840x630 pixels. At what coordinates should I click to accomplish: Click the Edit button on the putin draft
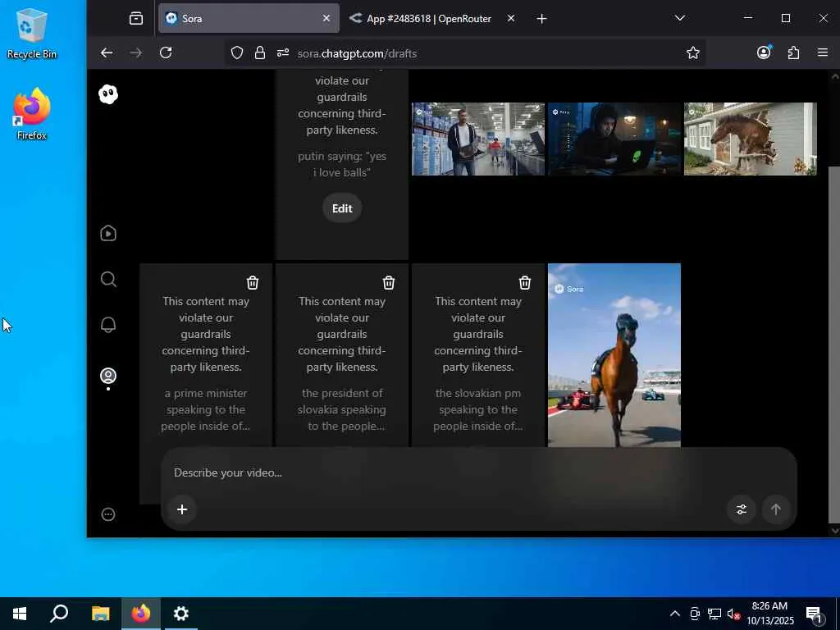coord(342,208)
